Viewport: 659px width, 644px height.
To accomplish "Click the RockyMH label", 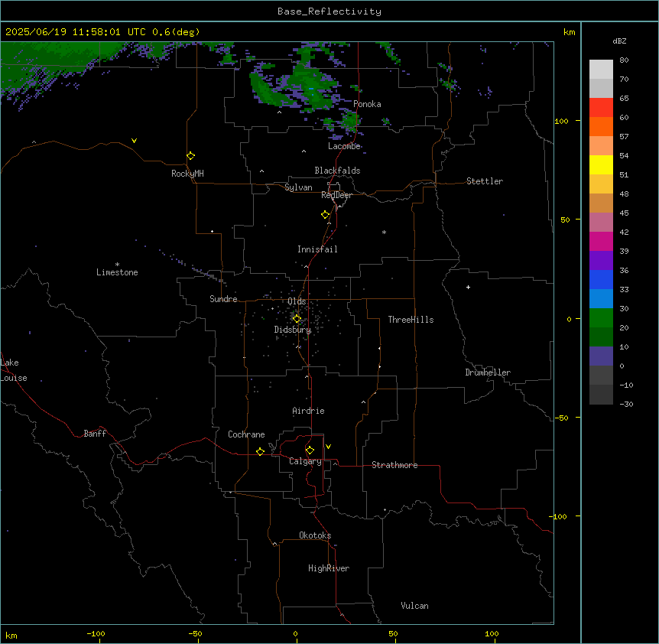I will (187, 174).
